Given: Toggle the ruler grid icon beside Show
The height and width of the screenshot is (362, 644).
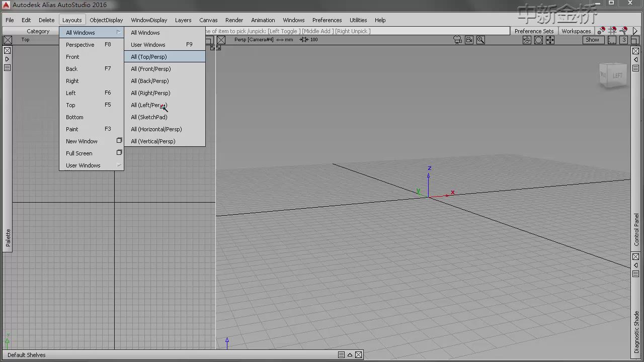Looking at the screenshot, I should point(612,40).
